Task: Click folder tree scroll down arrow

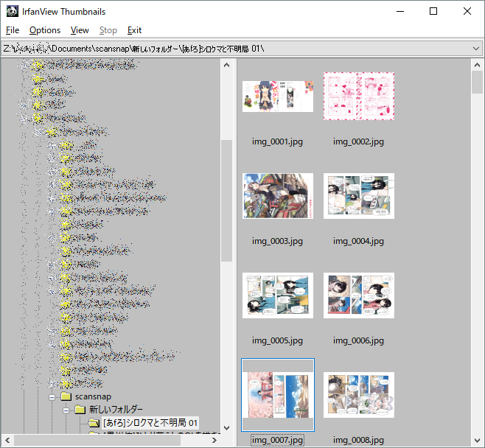Action: pyautogui.click(x=227, y=428)
